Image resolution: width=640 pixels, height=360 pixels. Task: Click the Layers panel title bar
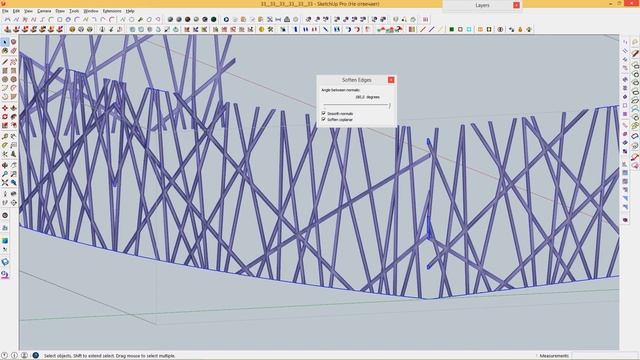482,5
